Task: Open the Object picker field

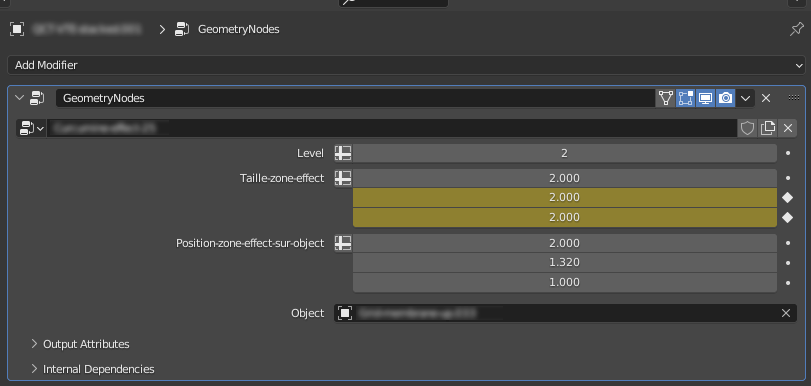Action: point(566,313)
